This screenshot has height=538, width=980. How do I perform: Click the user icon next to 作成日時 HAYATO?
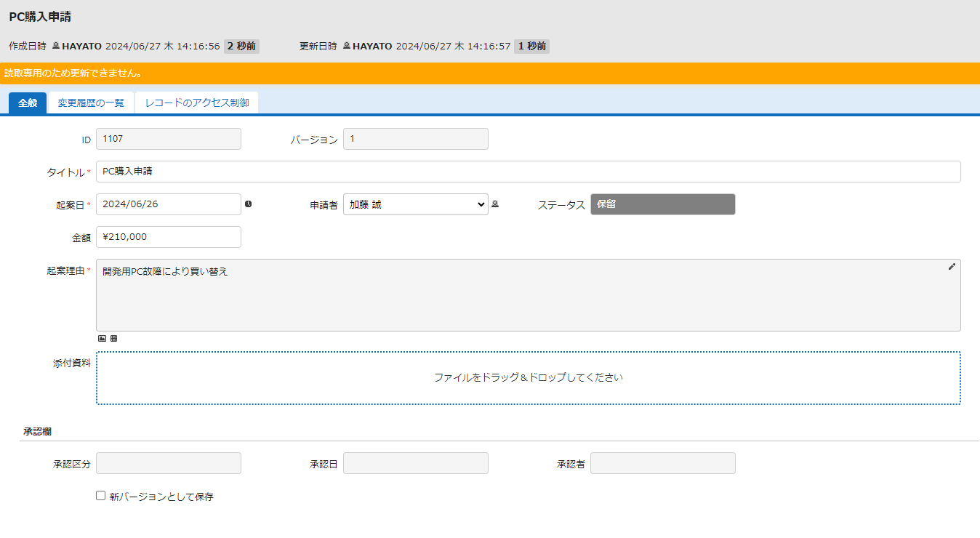56,46
